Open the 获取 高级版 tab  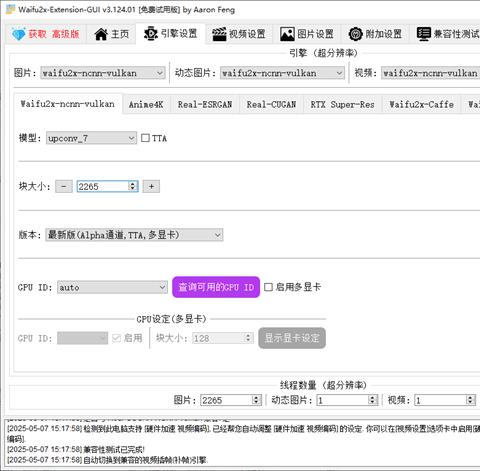(46, 34)
